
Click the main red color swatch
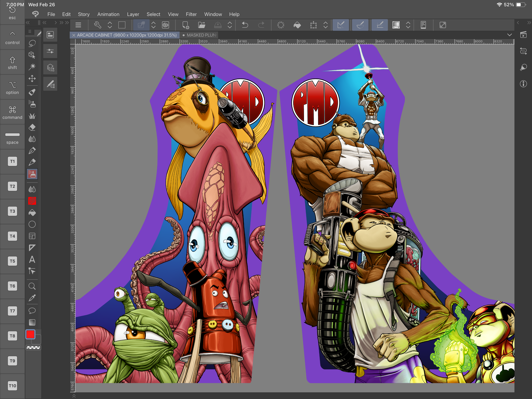[30, 335]
